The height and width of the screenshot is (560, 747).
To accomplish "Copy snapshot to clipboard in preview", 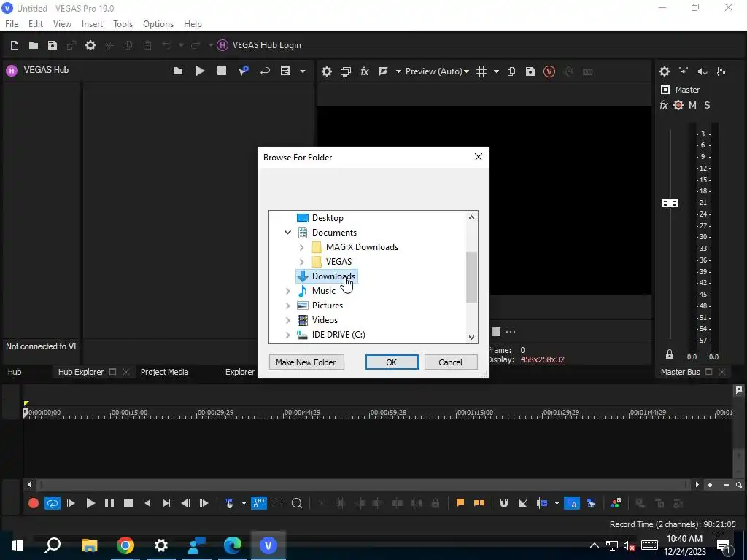I will [511, 71].
